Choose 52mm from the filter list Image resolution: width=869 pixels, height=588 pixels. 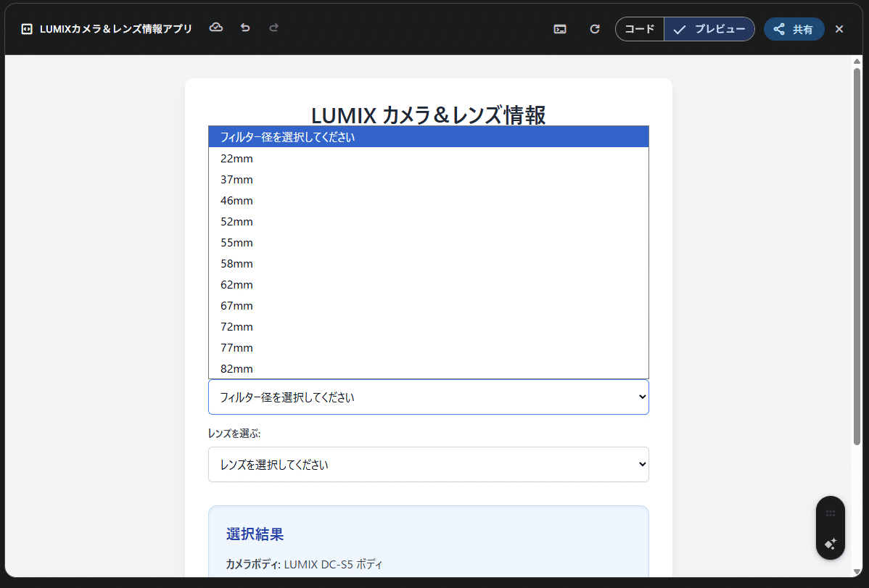pos(429,222)
